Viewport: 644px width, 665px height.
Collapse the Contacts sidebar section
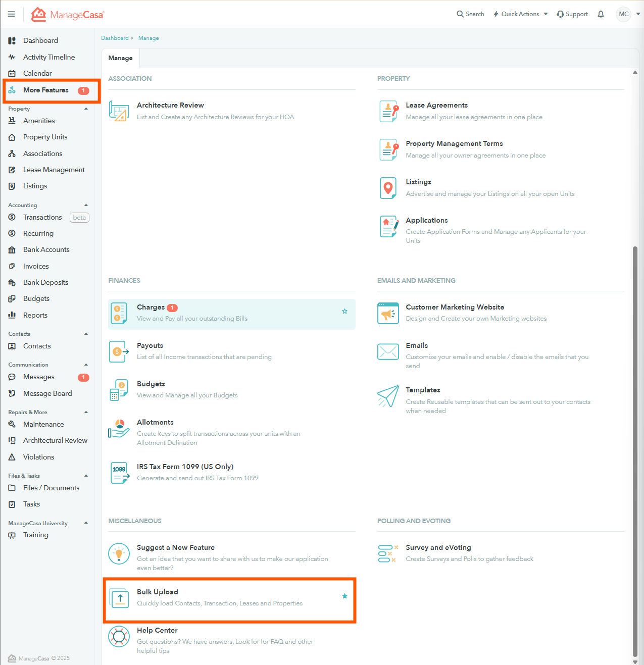[86, 334]
